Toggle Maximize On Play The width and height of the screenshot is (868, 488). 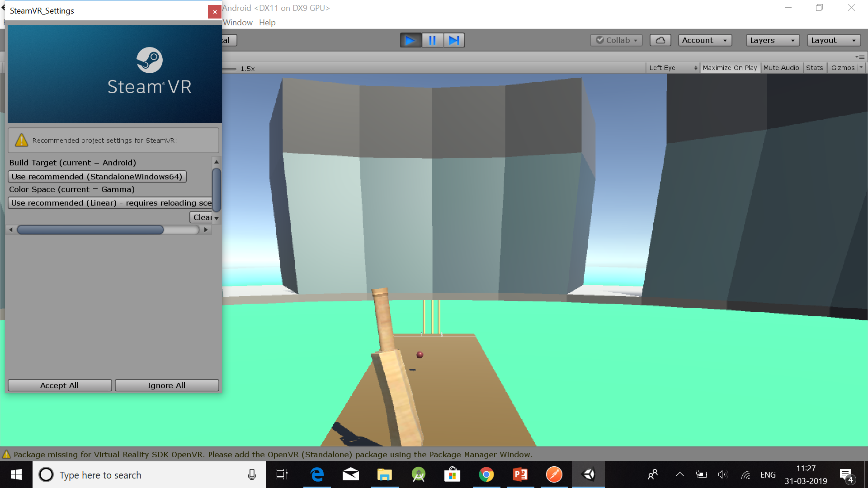tap(730, 68)
